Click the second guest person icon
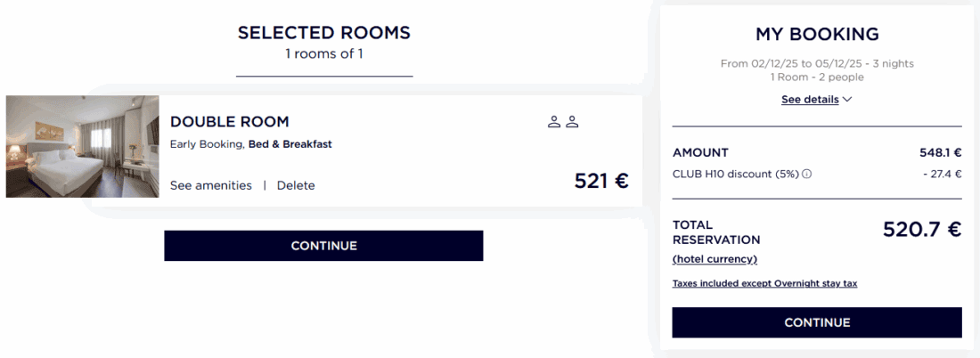The width and height of the screenshot is (980, 358). pos(572,122)
